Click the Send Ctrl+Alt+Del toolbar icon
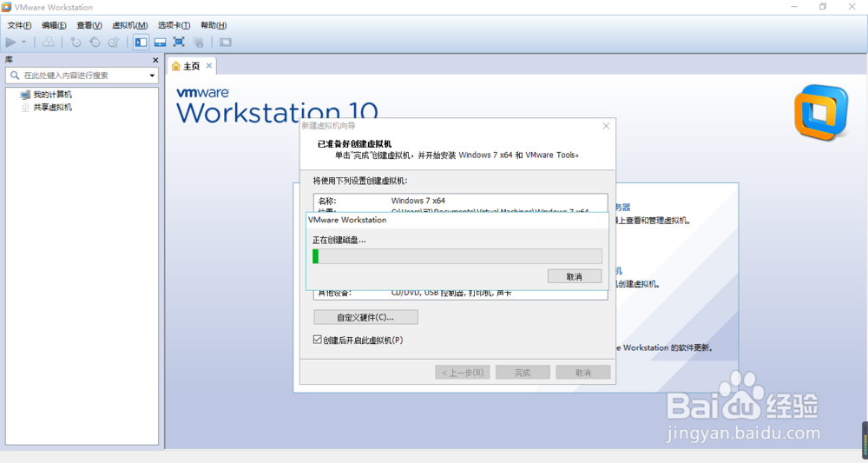868x463 pixels. tap(48, 42)
